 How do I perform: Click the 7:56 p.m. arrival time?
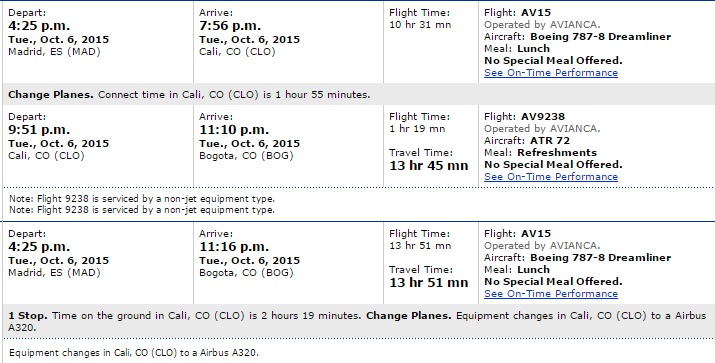click(230, 26)
